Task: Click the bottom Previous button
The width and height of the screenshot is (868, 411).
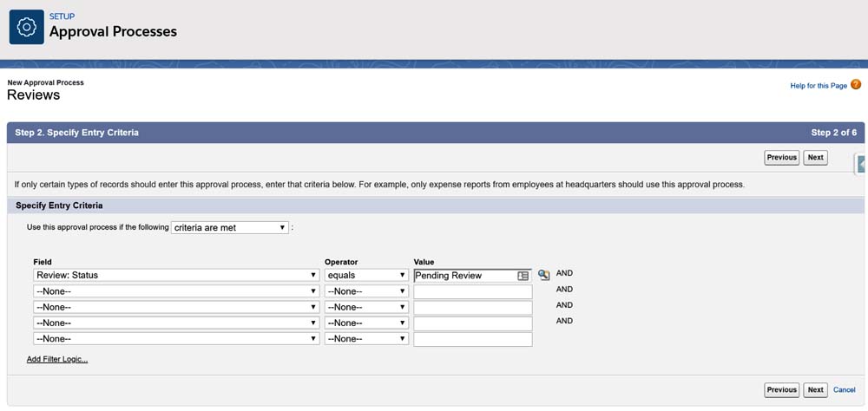Action: [x=782, y=390]
